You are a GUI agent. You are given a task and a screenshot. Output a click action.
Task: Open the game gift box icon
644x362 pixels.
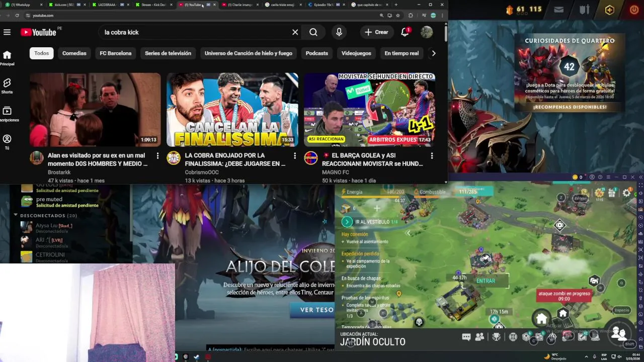coord(612,193)
